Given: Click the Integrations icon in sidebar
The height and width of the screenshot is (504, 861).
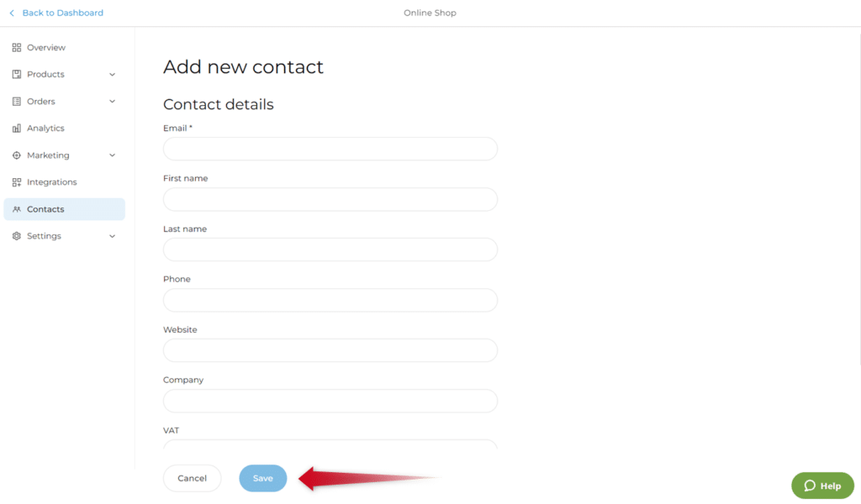Looking at the screenshot, I should click(x=17, y=182).
